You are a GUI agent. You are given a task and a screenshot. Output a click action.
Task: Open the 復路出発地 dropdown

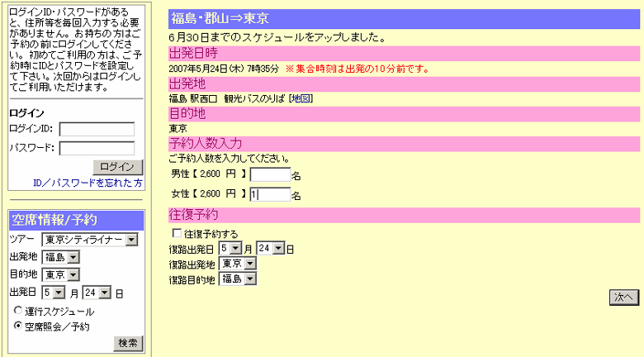[x=238, y=264]
